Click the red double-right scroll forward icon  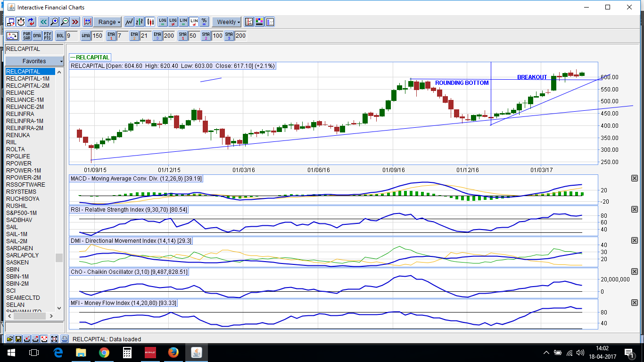coord(75,22)
